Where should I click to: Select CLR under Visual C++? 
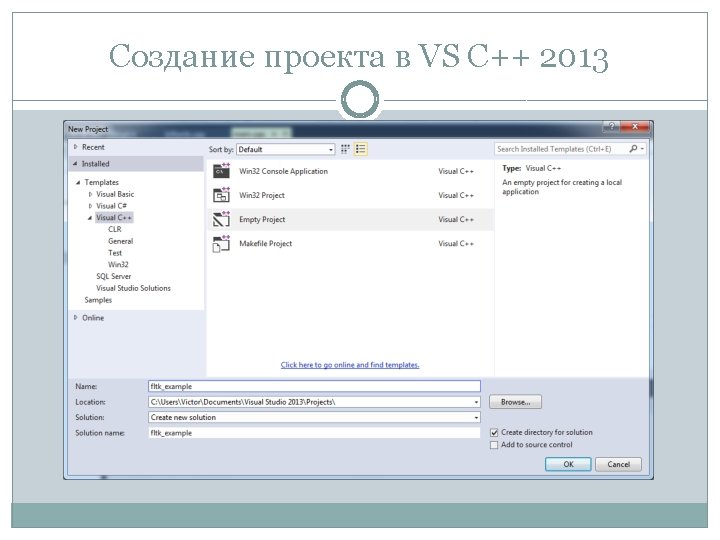point(115,229)
